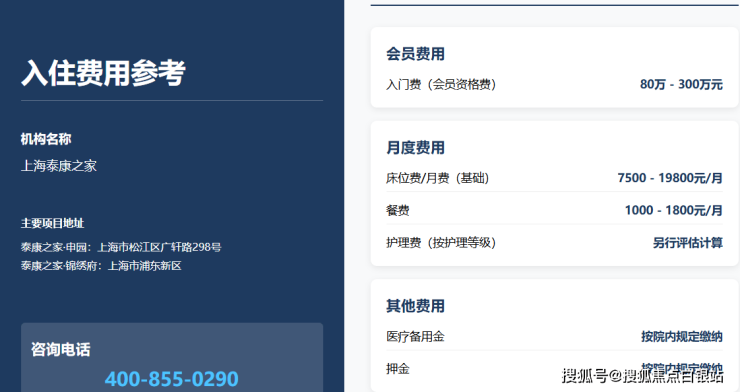Viewport: 740px width, 392px height.
Task: Select the text 上海泰康之家
Action: [x=59, y=166]
